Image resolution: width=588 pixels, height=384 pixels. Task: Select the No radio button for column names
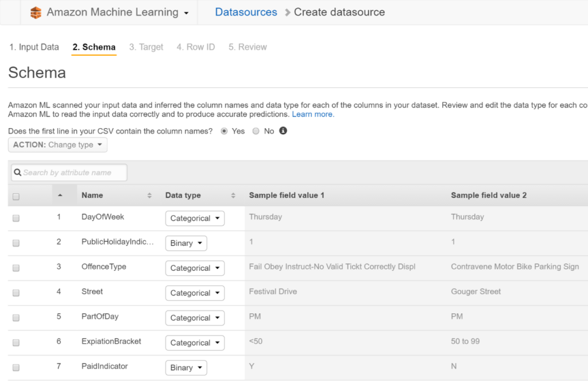[x=256, y=131]
